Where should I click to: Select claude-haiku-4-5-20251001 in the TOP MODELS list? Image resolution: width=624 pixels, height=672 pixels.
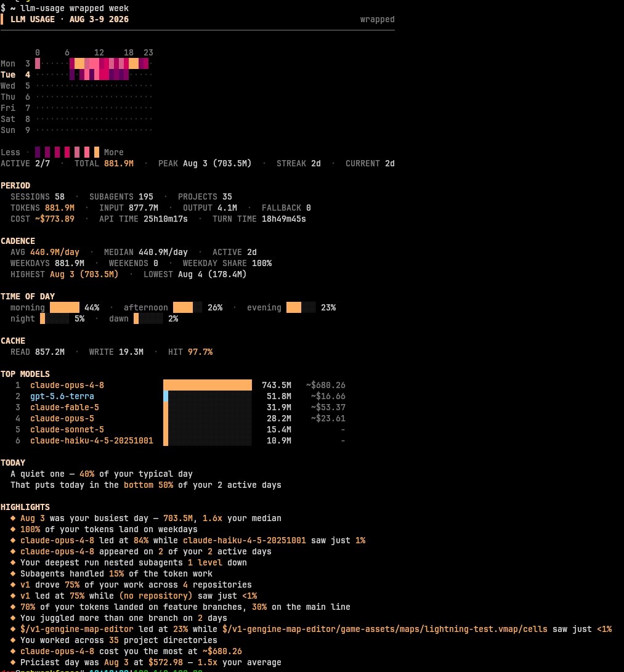click(92, 440)
